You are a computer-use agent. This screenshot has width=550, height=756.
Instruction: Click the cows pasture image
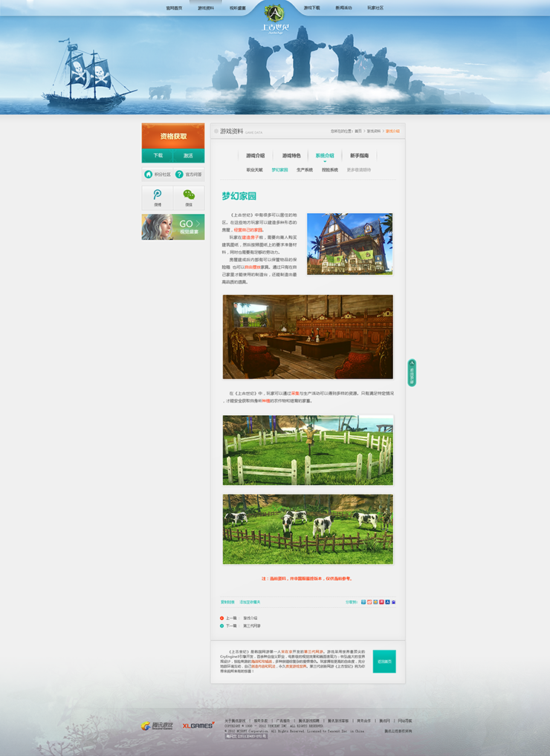(308, 529)
